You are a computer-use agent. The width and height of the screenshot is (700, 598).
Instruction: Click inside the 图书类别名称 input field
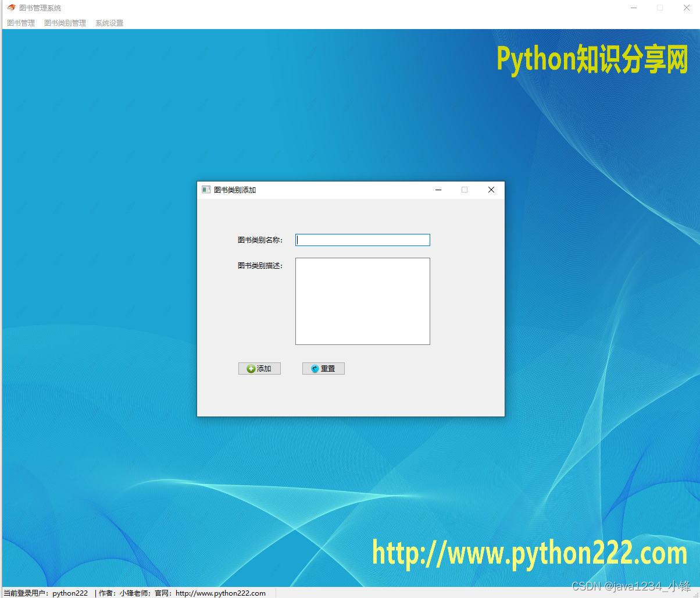click(362, 240)
